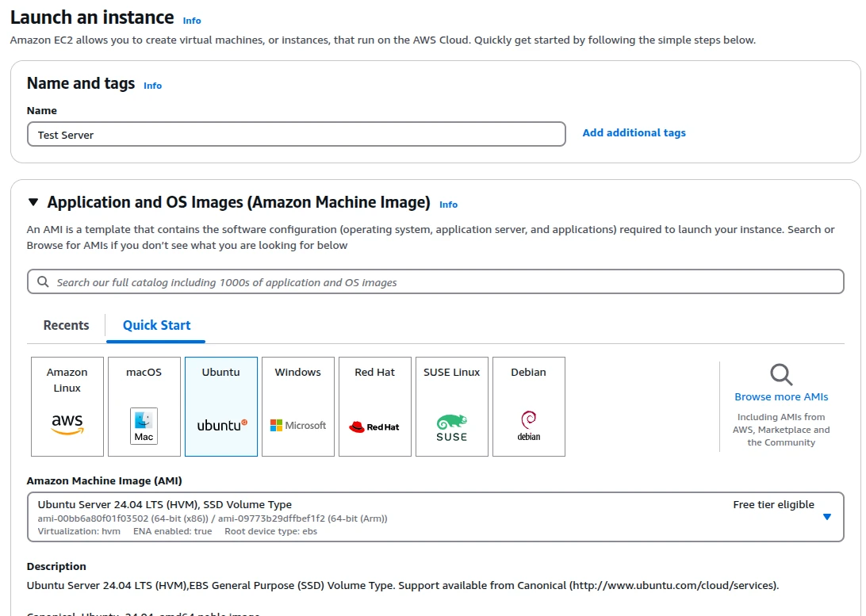Select the Ubuntu AMI tile
Screen dimensions: 866x616
221,406
